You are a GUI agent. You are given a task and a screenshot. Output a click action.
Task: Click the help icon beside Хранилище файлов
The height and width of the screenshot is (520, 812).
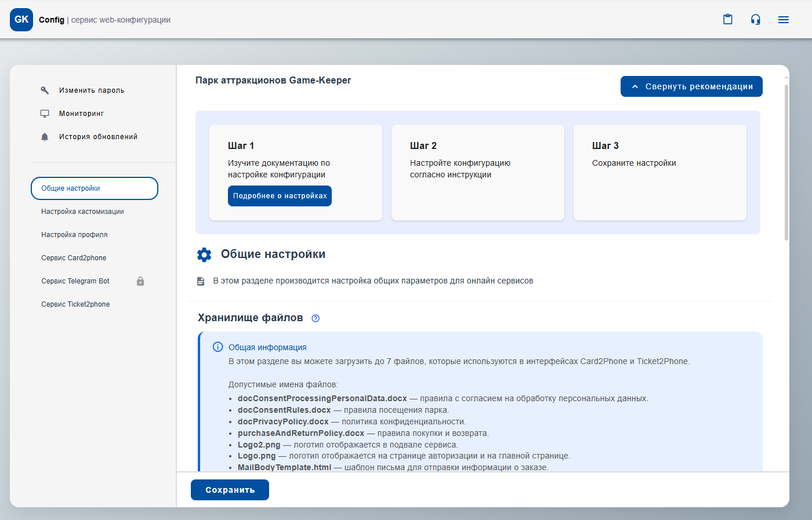pos(316,318)
